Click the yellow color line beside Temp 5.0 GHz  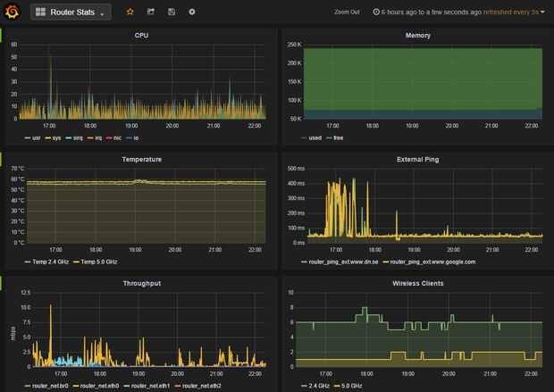click(x=76, y=262)
